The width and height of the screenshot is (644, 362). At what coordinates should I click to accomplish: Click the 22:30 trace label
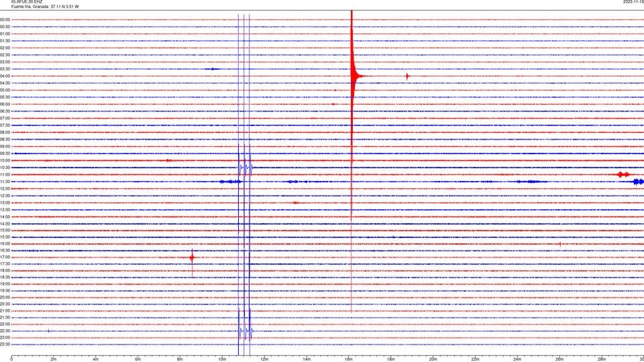click(5, 330)
